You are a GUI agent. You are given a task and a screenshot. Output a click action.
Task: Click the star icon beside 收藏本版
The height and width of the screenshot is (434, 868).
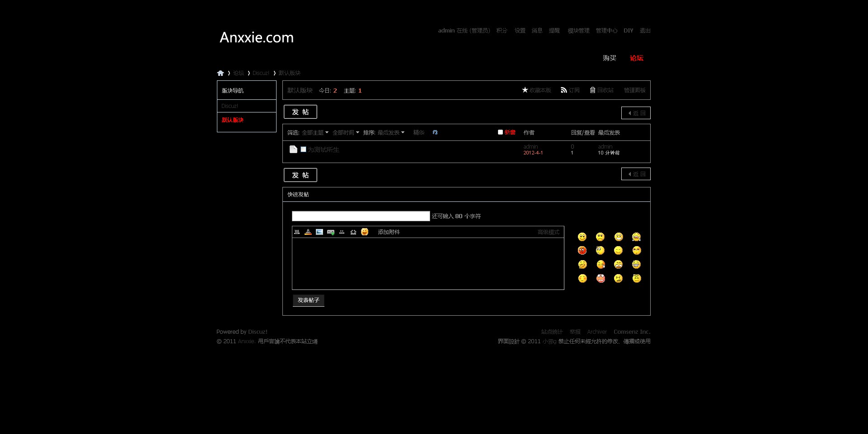click(525, 90)
